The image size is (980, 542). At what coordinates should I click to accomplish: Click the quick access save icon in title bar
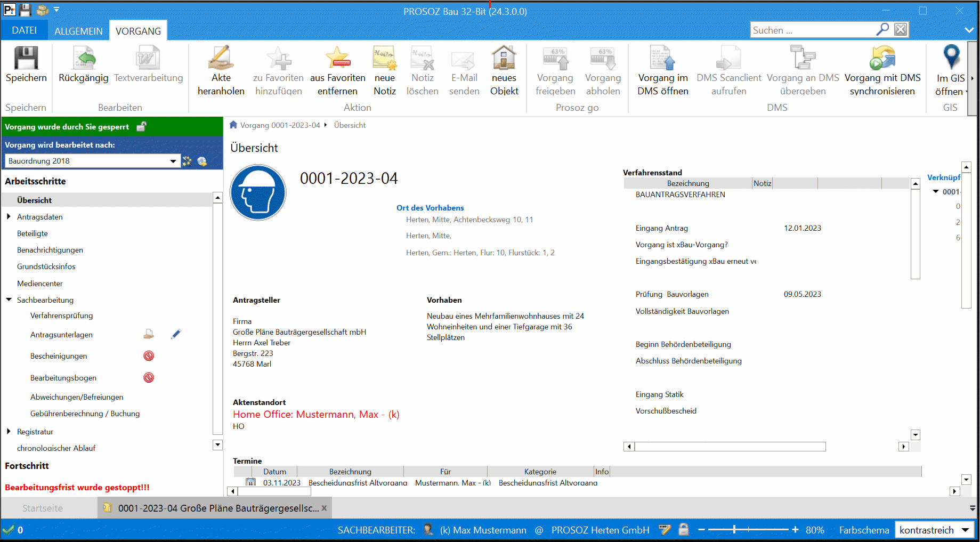[25, 10]
